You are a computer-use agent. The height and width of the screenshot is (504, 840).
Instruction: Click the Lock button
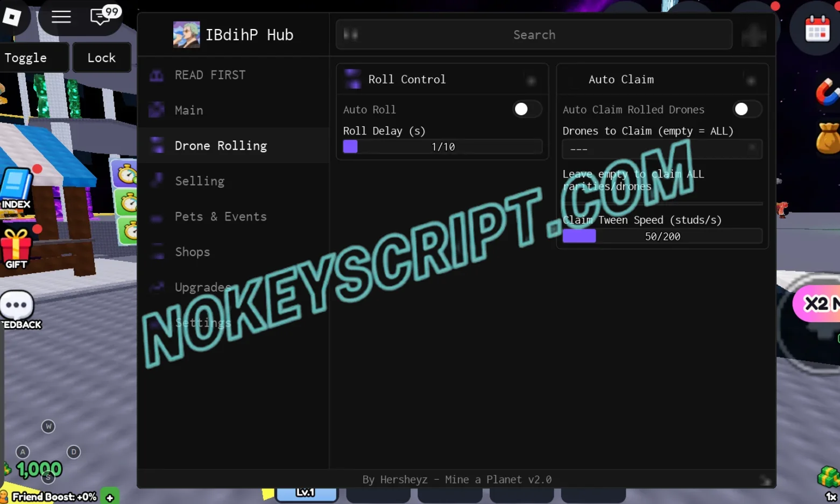coord(102,58)
